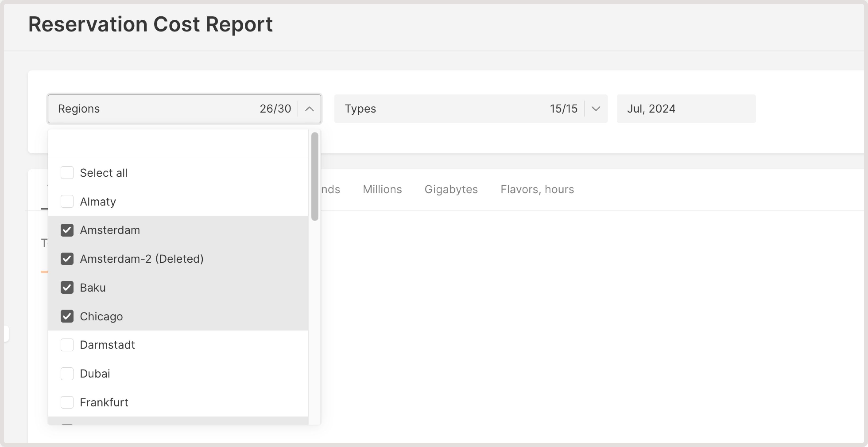Uncheck the Chicago region
The height and width of the screenshot is (447, 868).
click(67, 316)
